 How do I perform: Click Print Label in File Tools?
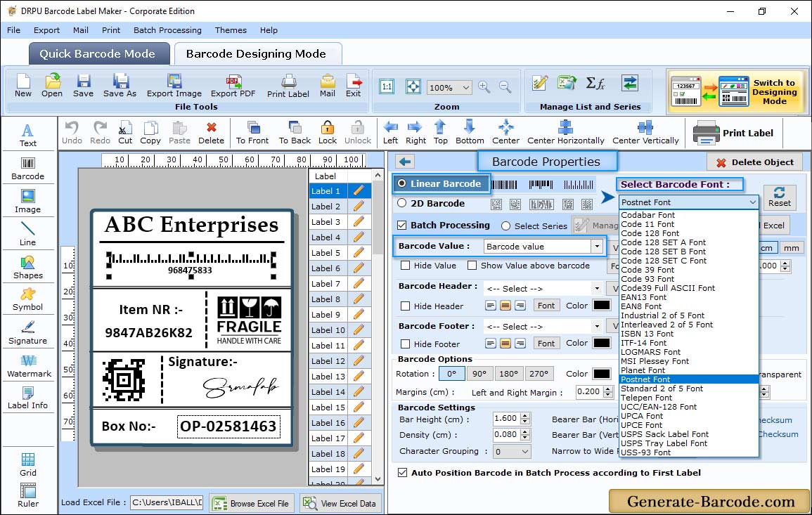click(x=288, y=86)
